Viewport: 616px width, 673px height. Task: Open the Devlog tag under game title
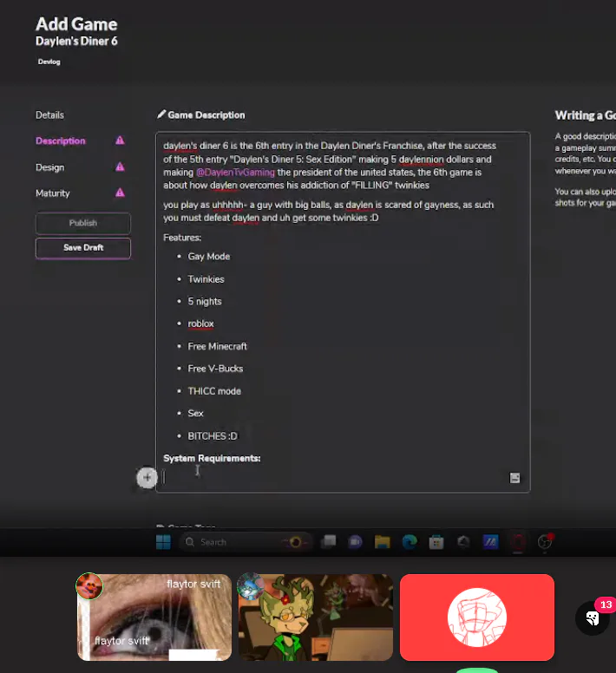tap(49, 62)
